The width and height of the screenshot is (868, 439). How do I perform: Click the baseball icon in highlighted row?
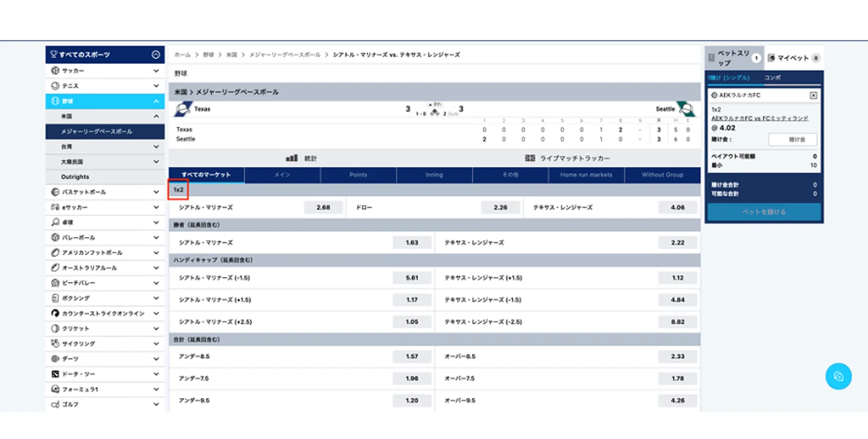coord(55,101)
